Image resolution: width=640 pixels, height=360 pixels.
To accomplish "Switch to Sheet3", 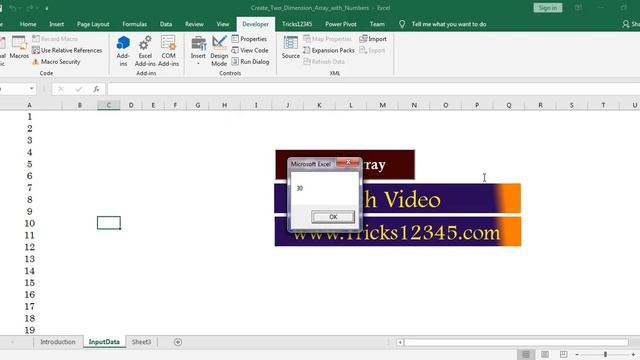I will [x=141, y=342].
